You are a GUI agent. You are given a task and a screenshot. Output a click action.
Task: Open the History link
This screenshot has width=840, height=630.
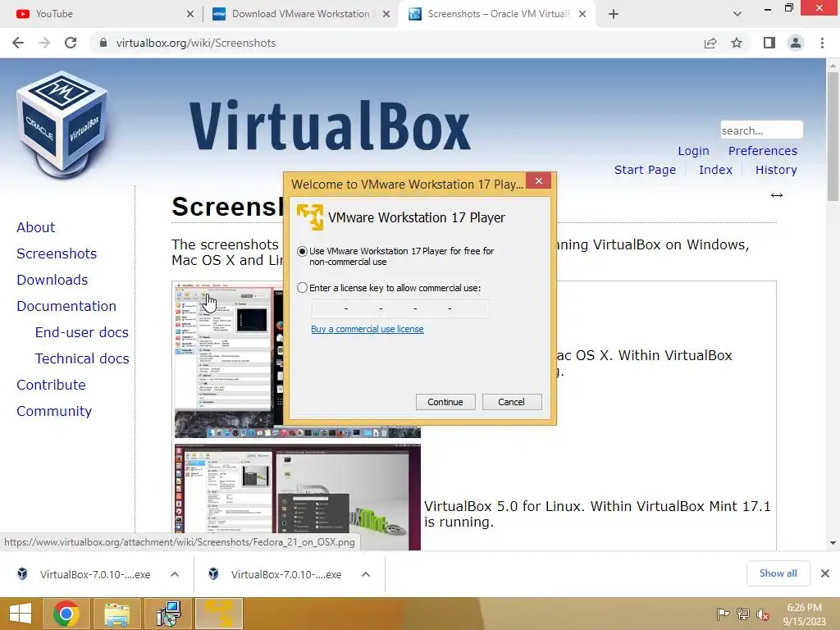[776, 170]
